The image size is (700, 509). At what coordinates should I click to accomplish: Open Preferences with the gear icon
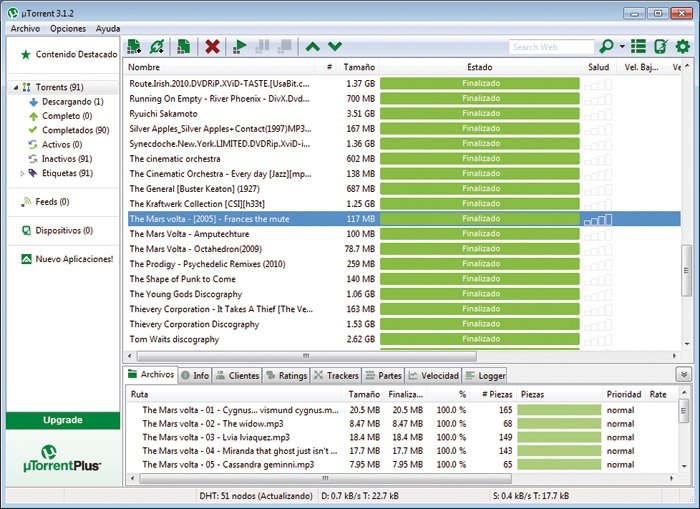[683, 46]
